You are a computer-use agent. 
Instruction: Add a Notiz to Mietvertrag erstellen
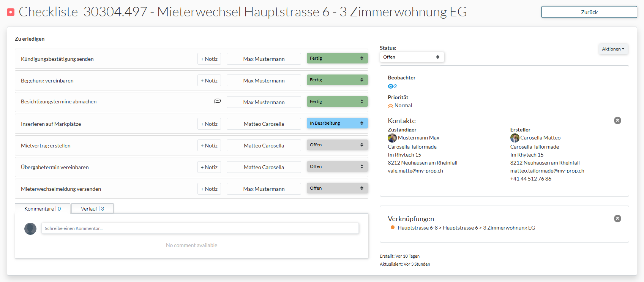209,146
